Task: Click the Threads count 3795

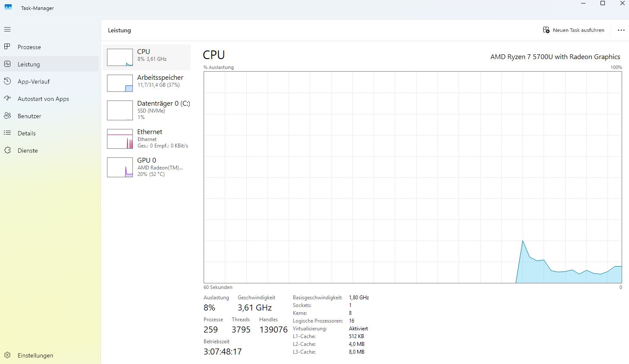Action: 241,330
